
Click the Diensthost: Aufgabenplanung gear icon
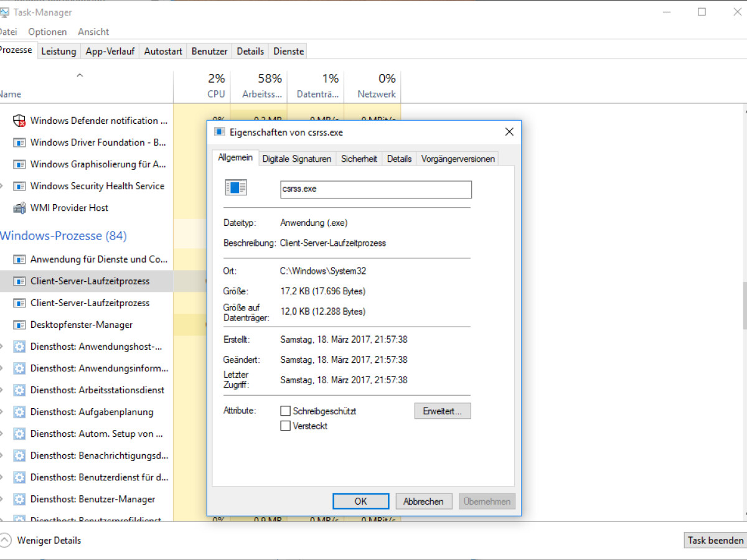click(19, 412)
